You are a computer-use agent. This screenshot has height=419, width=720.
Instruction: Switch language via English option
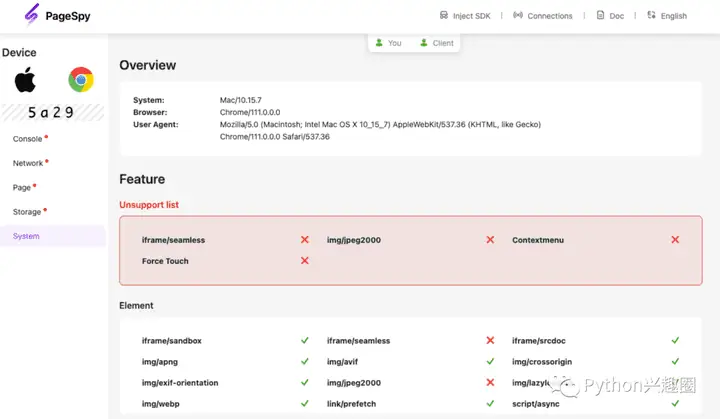[x=674, y=16]
